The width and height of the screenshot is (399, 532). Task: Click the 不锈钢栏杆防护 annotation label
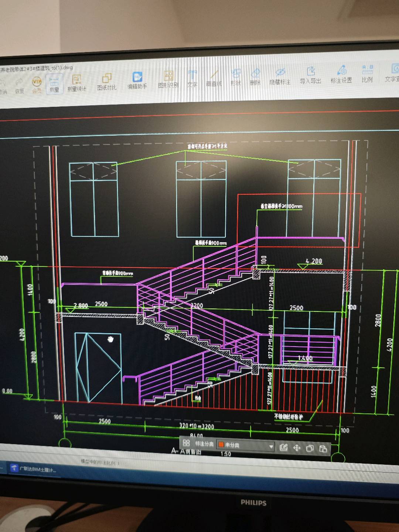[x=289, y=416]
